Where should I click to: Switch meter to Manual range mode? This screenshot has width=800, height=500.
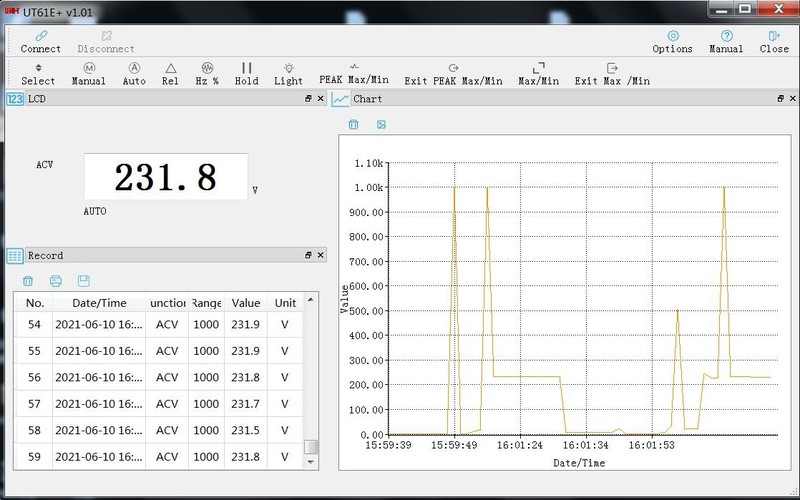[88, 74]
